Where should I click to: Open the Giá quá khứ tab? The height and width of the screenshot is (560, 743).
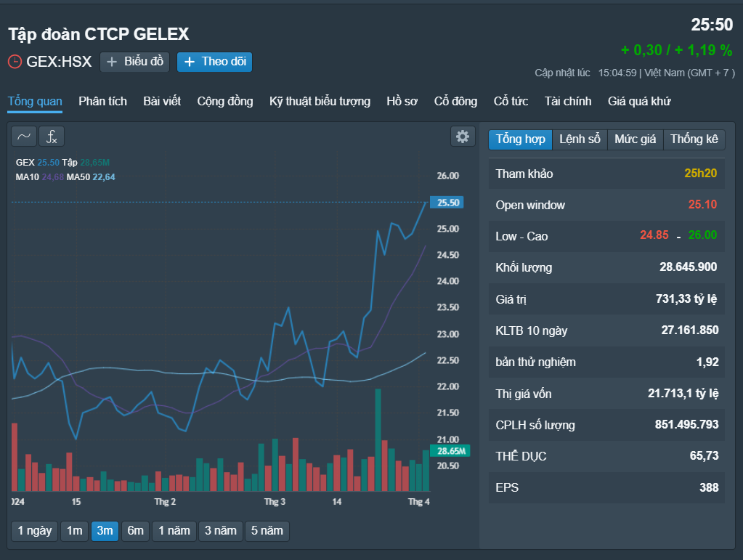pyautogui.click(x=639, y=102)
